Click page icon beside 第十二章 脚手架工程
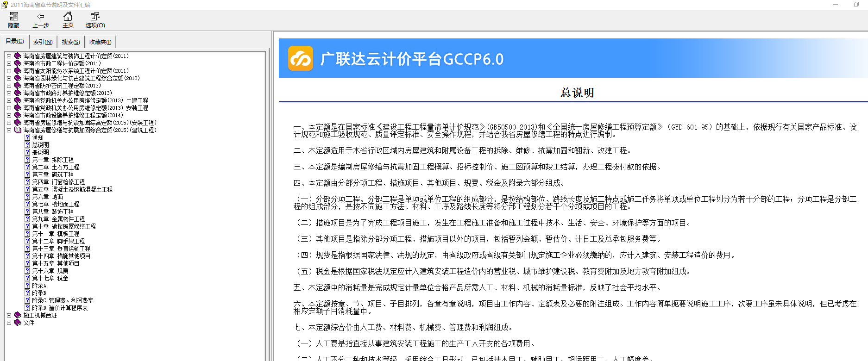Image resolution: width=868 pixels, height=361 pixels. [x=27, y=241]
